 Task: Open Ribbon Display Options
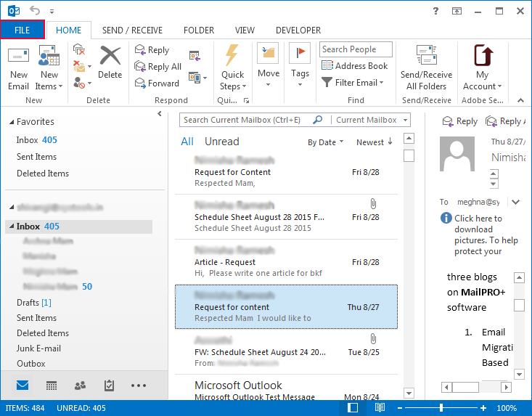[457, 11]
